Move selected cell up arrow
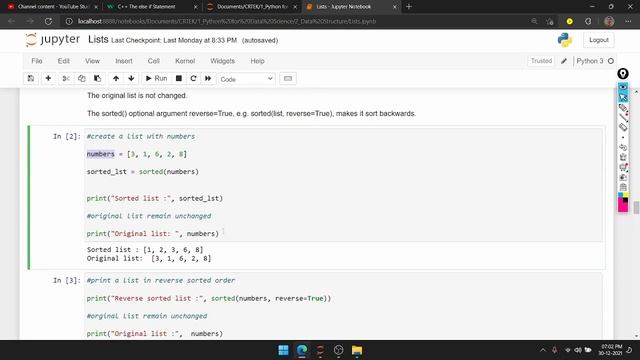Image resolution: width=640 pixels, height=360 pixels. coord(116,78)
